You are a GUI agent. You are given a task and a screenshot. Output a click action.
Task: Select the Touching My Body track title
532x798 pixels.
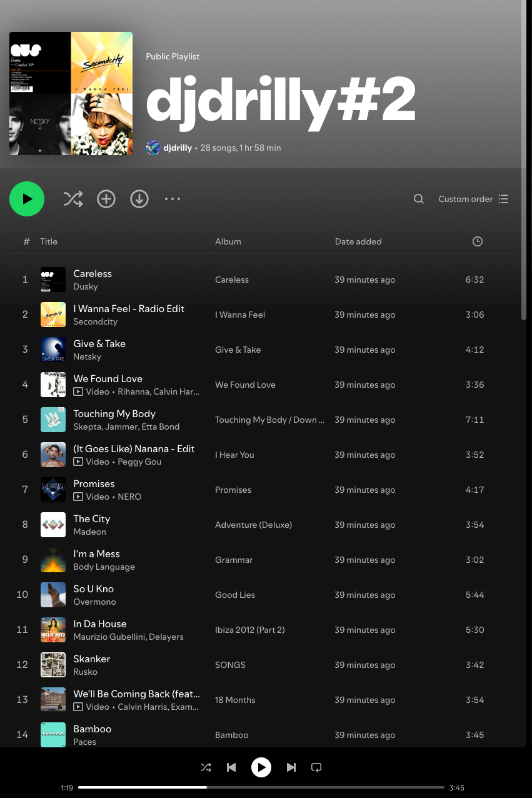114,413
